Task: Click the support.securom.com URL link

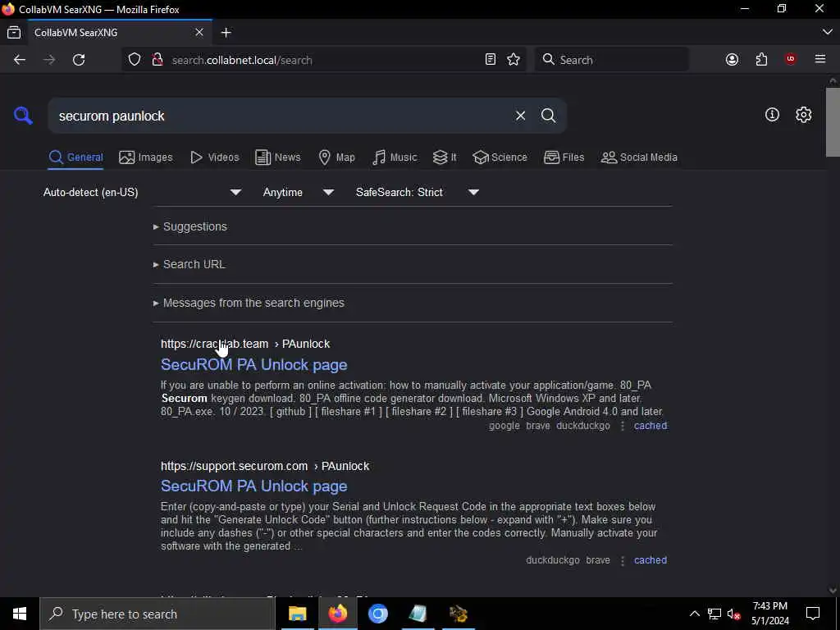Action: click(265, 466)
